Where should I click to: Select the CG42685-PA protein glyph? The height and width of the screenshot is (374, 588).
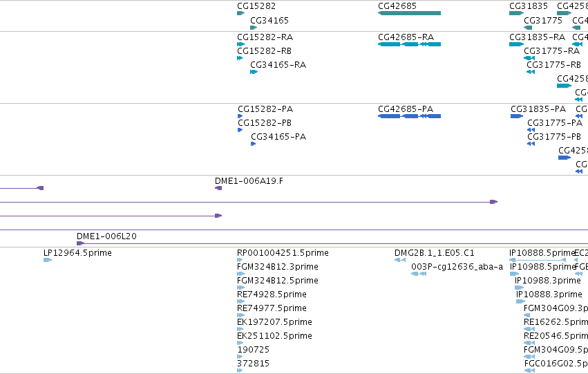pyautogui.click(x=409, y=116)
